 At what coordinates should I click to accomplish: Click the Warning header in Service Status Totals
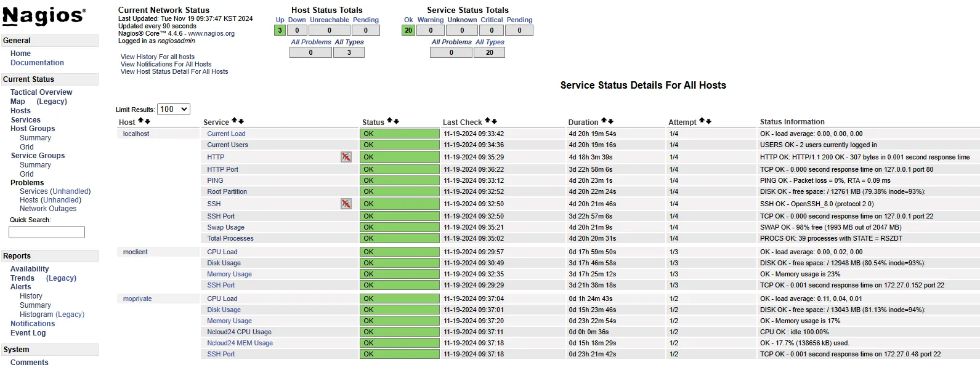coord(431,20)
